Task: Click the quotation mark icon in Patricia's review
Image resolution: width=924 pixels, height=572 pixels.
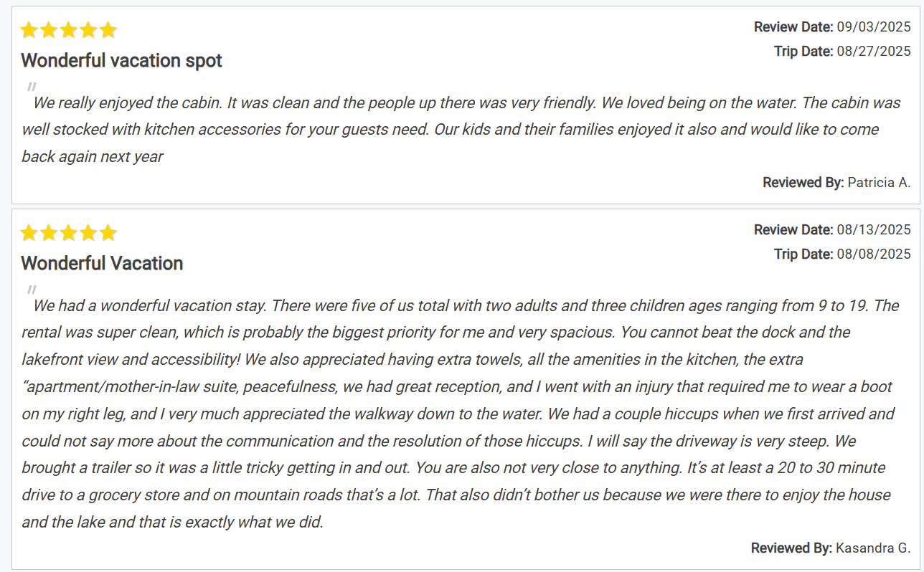Action: (32, 87)
